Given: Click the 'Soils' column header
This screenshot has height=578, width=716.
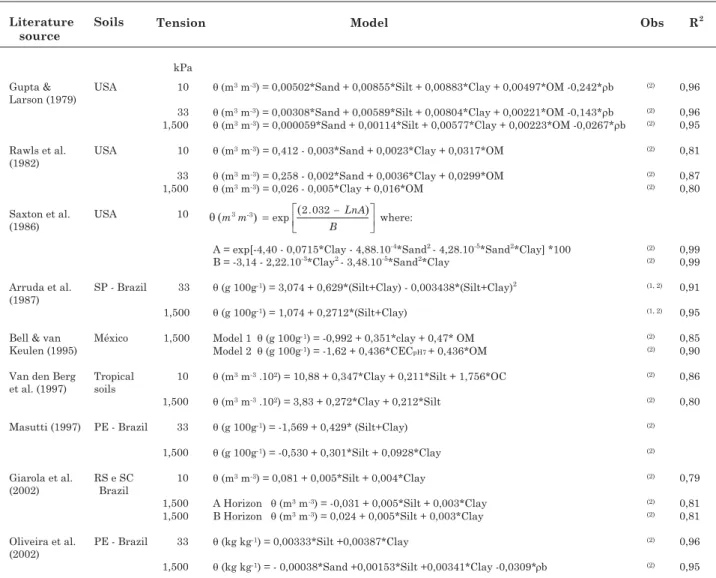Looking at the screenshot, I should coord(109,22).
